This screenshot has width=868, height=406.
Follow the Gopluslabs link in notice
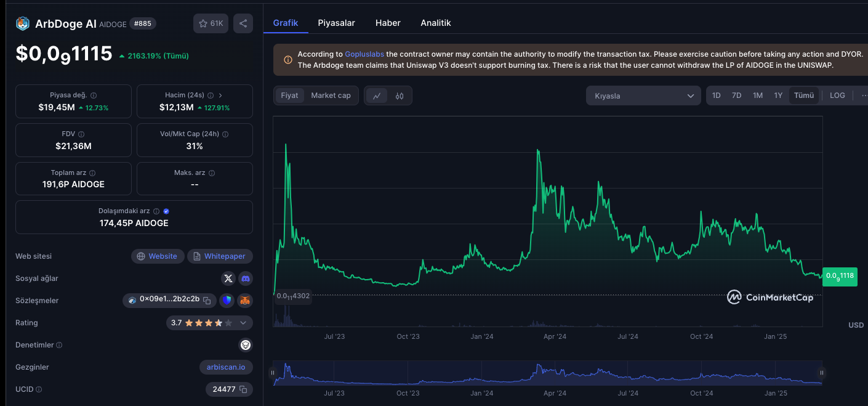[x=364, y=54]
